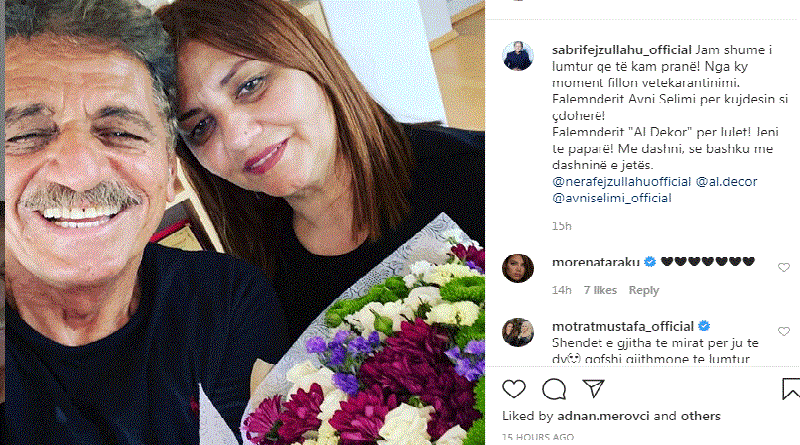Open the comment speech bubble icon

(554, 389)
